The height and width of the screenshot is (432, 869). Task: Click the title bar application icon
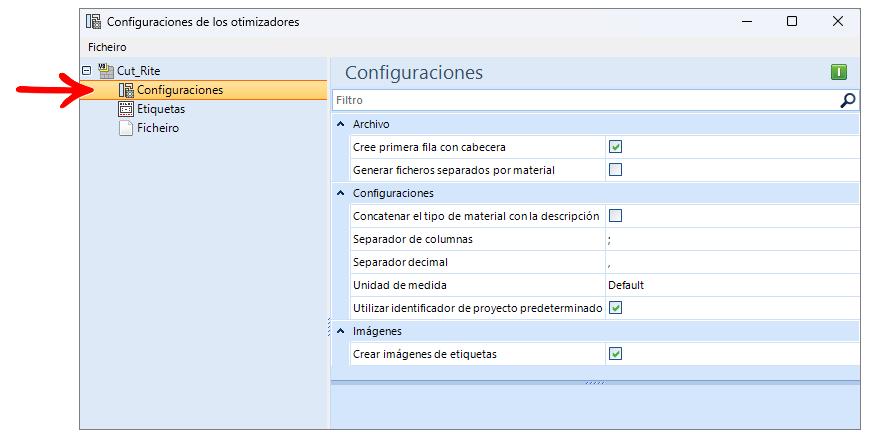click(93, 22)
